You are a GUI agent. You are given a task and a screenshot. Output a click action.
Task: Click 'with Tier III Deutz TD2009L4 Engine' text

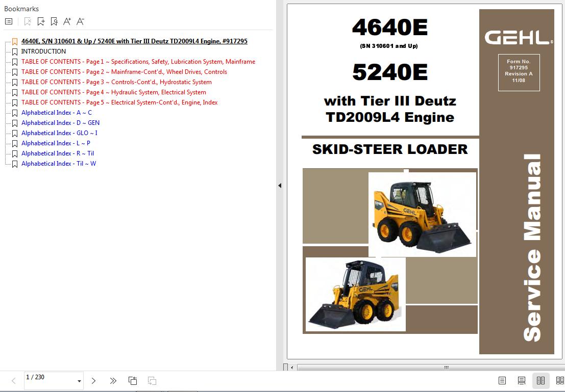pos(390,109)
